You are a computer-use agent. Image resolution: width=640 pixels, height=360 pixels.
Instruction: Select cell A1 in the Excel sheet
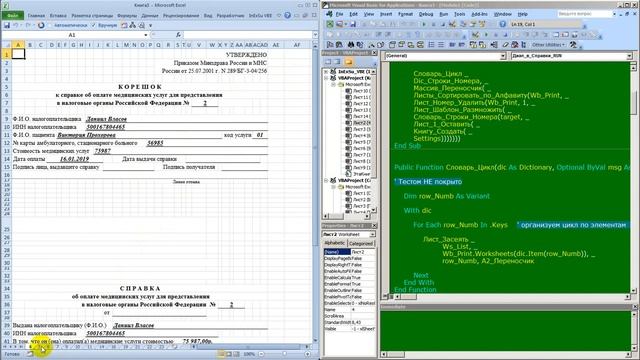coord(18,54)
